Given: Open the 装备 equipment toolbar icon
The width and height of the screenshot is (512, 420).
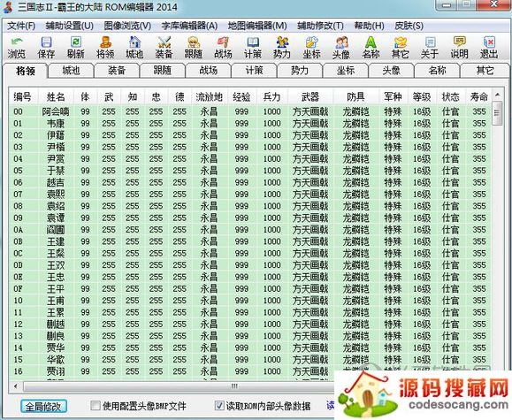Looking at the screenshot, I should (x=164, y=48).
